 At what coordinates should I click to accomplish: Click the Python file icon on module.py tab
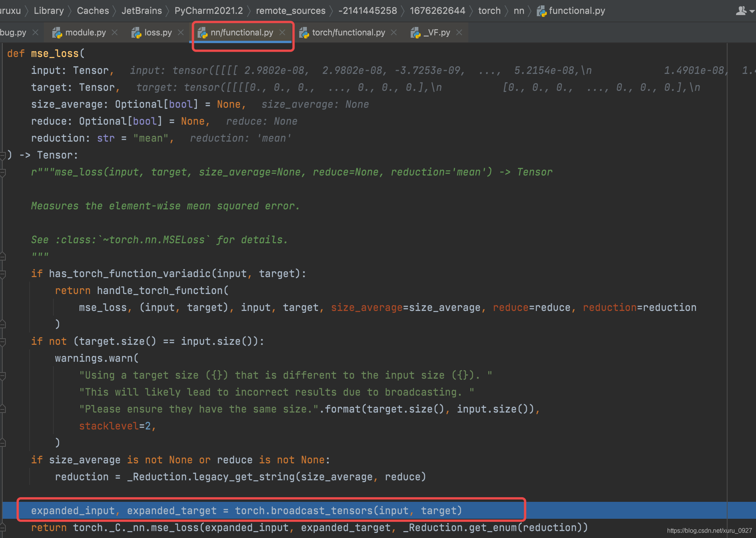(x=57, y=33)
